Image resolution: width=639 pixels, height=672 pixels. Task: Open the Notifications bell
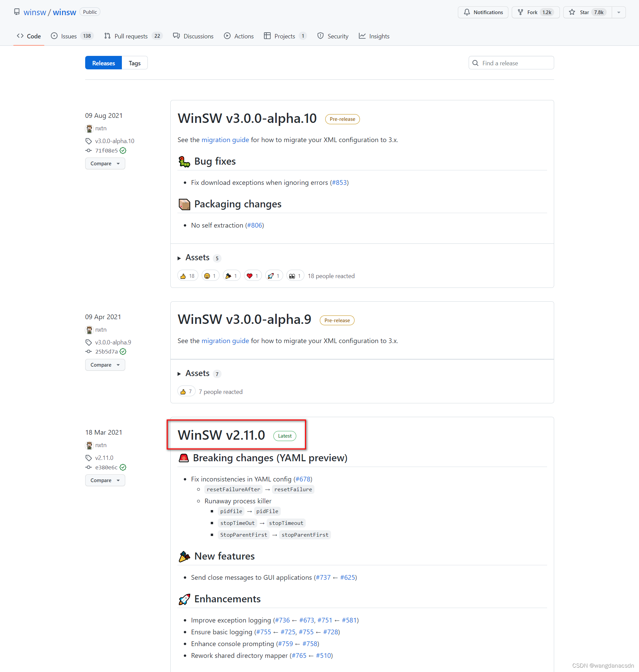coord(467,12)
